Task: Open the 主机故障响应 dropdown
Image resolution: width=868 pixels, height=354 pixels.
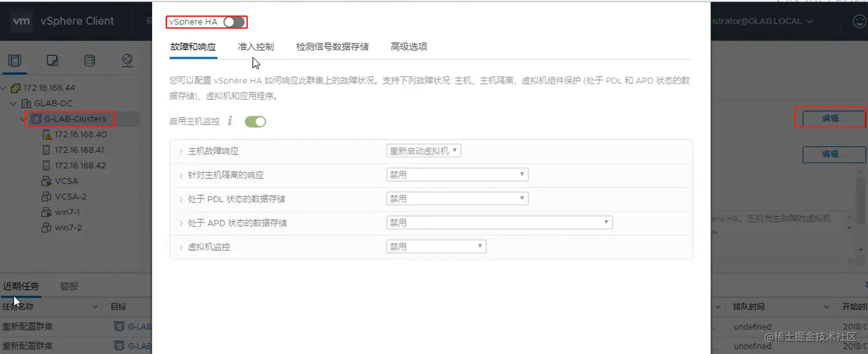Action: pos(424,151)
